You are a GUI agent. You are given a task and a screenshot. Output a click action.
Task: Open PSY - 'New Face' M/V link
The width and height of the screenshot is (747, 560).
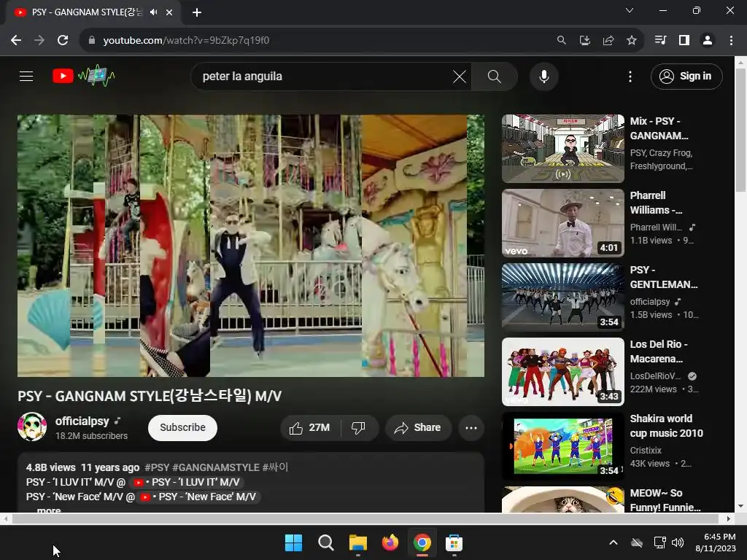pos(199,497)
